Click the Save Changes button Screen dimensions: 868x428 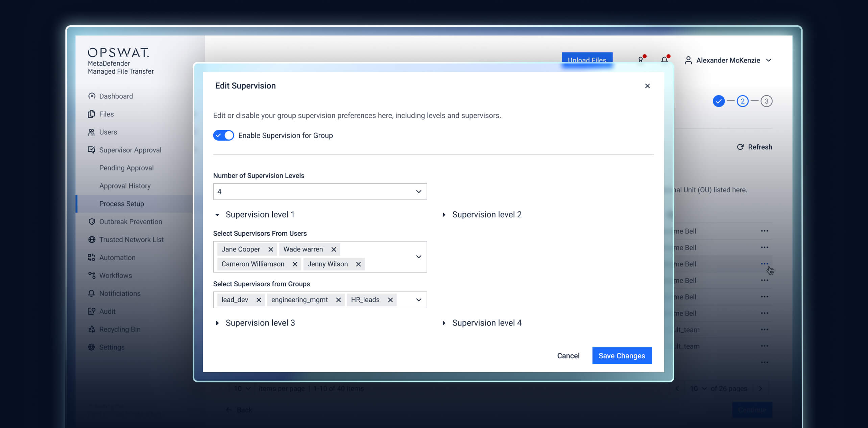point(622,356)
